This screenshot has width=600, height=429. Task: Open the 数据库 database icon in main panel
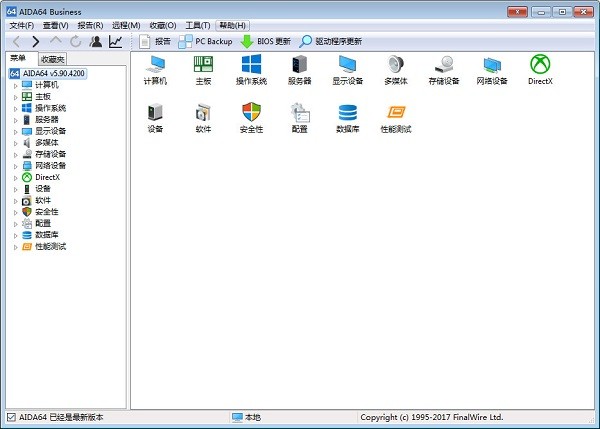point(348,114)
